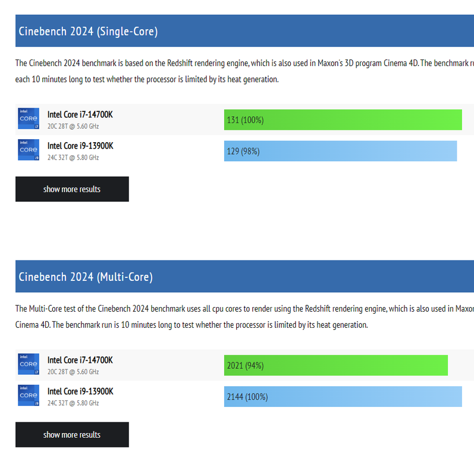The image size is (474, 476).
Task: Click the Cinebench 2024 (Single-Core) header
Action: (244, 31)
